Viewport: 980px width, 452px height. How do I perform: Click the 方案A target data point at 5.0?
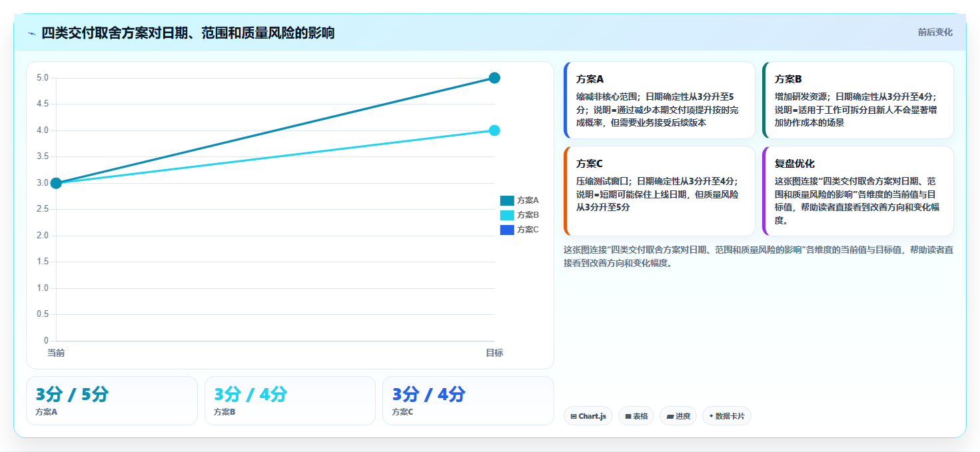494,78
